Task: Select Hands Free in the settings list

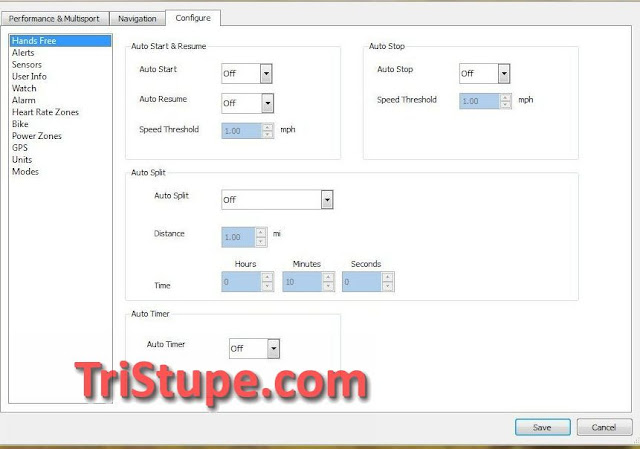Action: pos(60,41)
